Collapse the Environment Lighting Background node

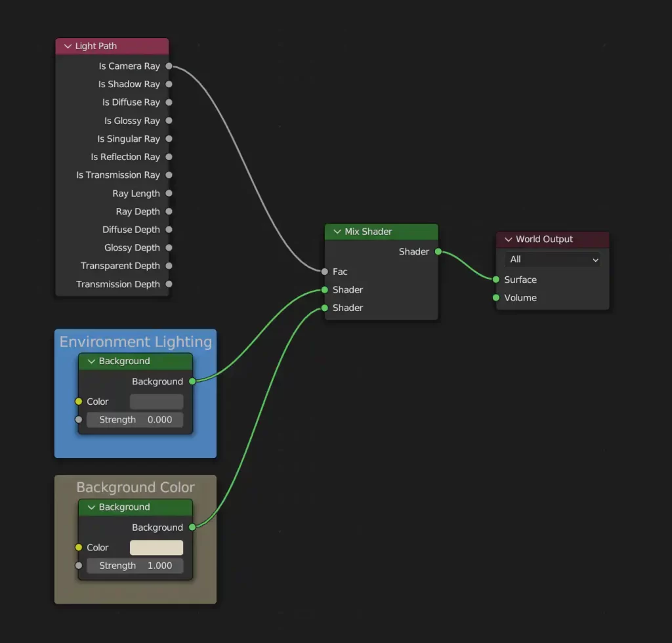click(x=91, y=362)
